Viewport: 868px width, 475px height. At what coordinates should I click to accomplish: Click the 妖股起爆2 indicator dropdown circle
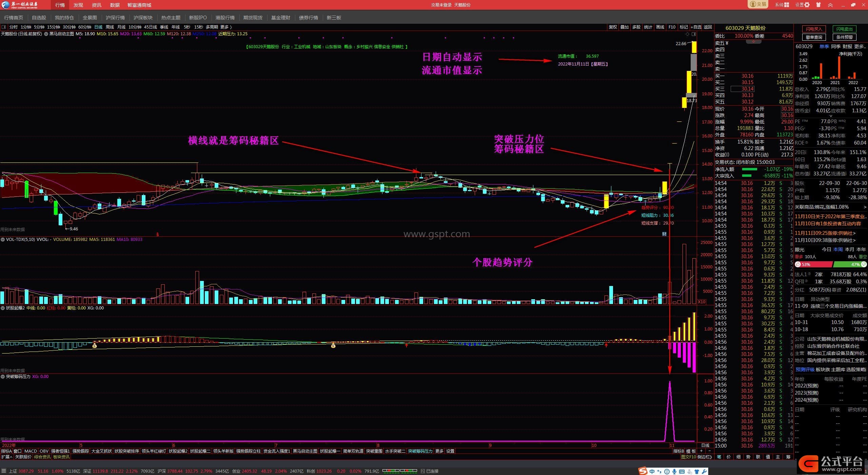tap(3, 308)
